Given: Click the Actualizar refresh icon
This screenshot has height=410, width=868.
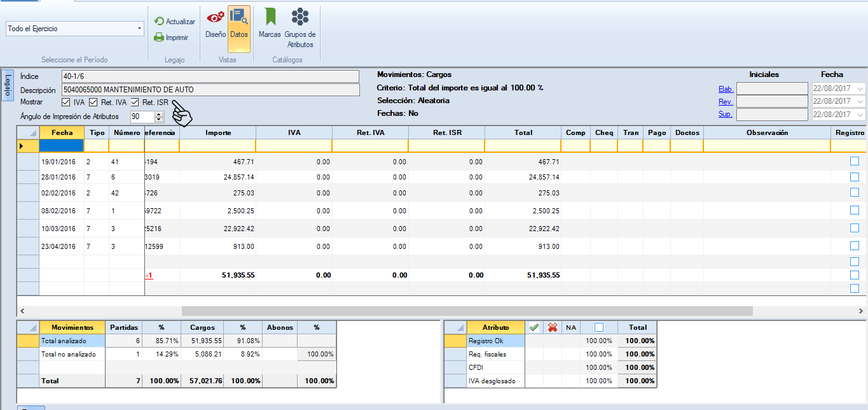Looking at the screenshot, I should point(160,22).
